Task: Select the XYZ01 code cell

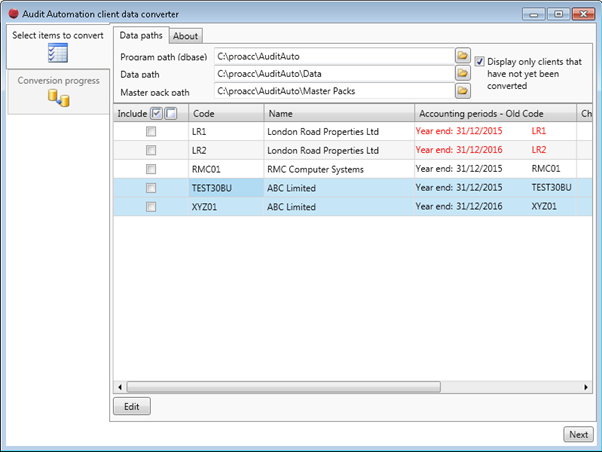Action: click(x=226, y=207)
